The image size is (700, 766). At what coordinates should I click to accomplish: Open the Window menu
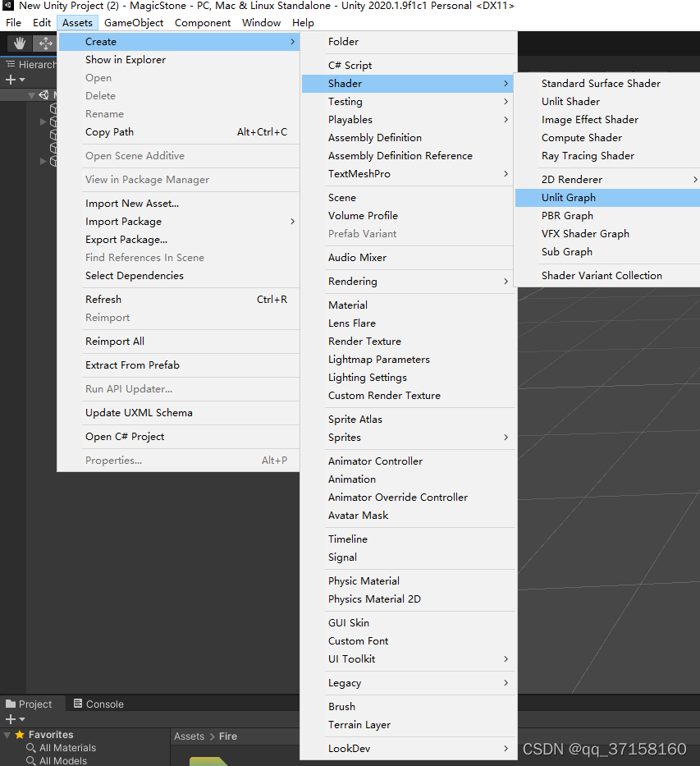coord(261,22)
